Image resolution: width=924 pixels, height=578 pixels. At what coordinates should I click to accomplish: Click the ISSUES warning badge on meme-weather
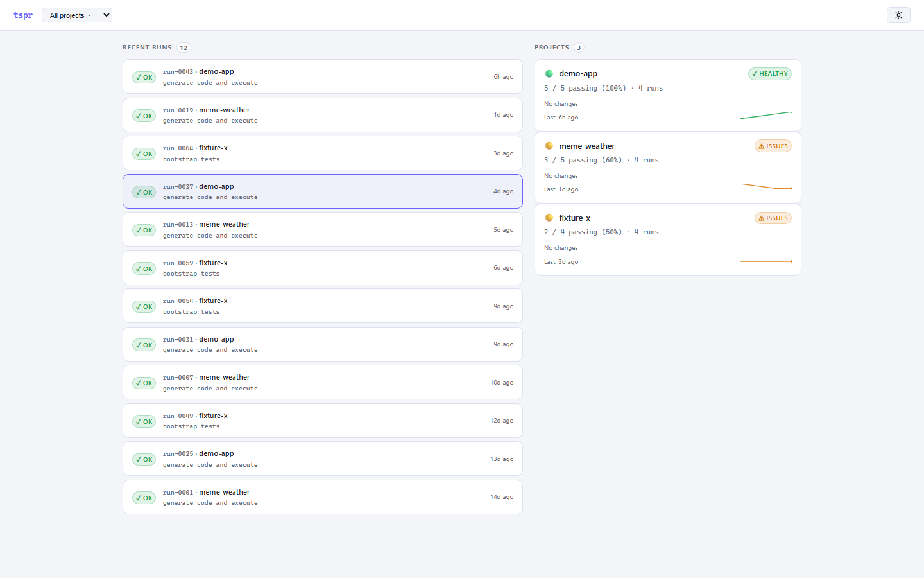click(x=773, y=146)
